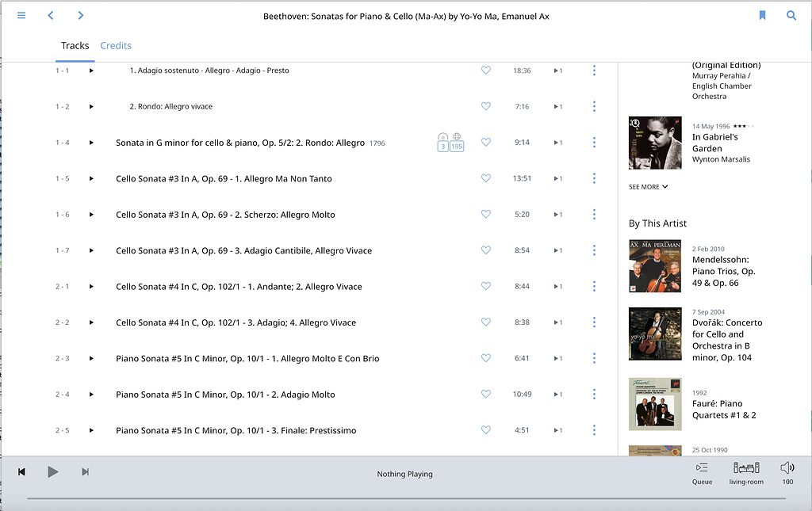
Task: Open the more options menu for Op. 69 Allegro Ma Non Tanto
Action: tap(594, 178)
